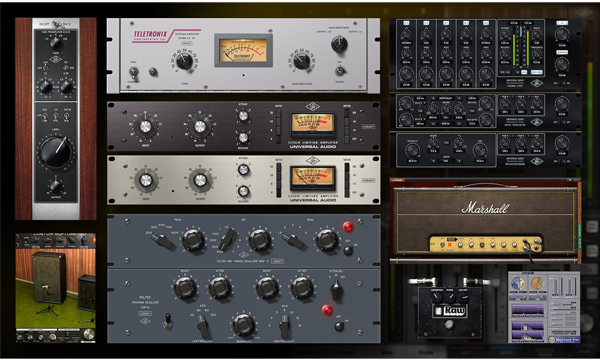This screenshot has width=600, height=360.
Task: Turn the MEQ-5 low peak boost knob
Action: coord(193,241)
